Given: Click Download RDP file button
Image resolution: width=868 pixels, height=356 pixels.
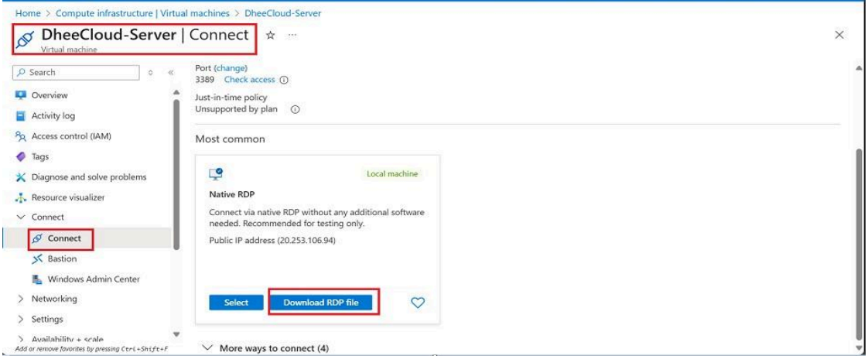Looking at the screenshot, I should click(324, 303).
